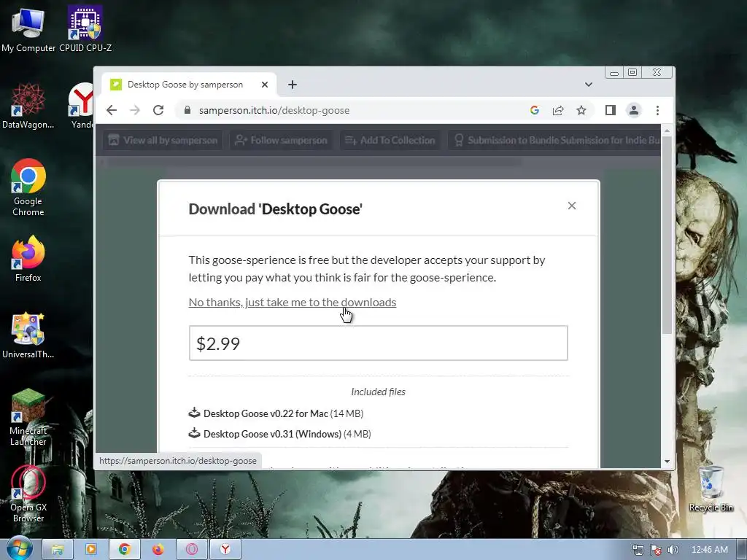The image size is (747, 560).
Task: Open a new browser tab
Action: pos(293,85)
